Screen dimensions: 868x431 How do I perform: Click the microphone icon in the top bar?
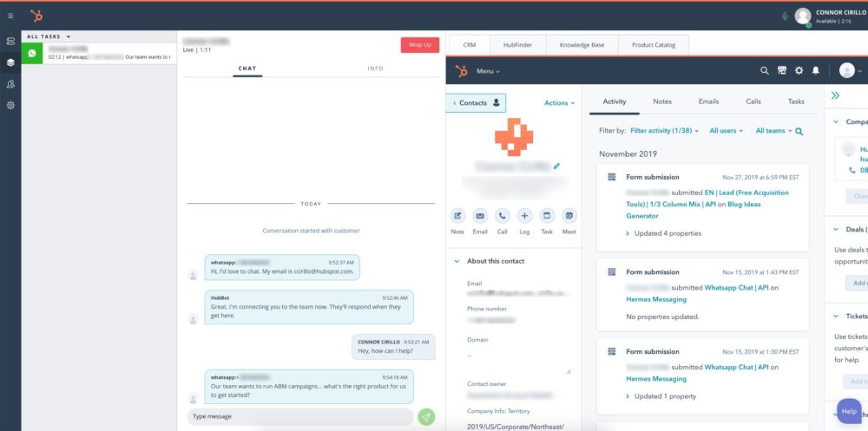click(x=785, y=16)
